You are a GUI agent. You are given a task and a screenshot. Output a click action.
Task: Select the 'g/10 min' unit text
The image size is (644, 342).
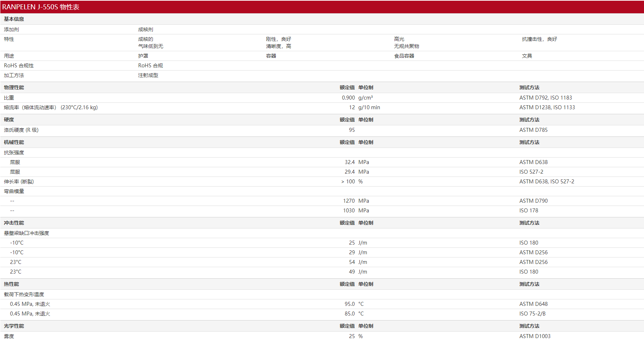(369, 107)
